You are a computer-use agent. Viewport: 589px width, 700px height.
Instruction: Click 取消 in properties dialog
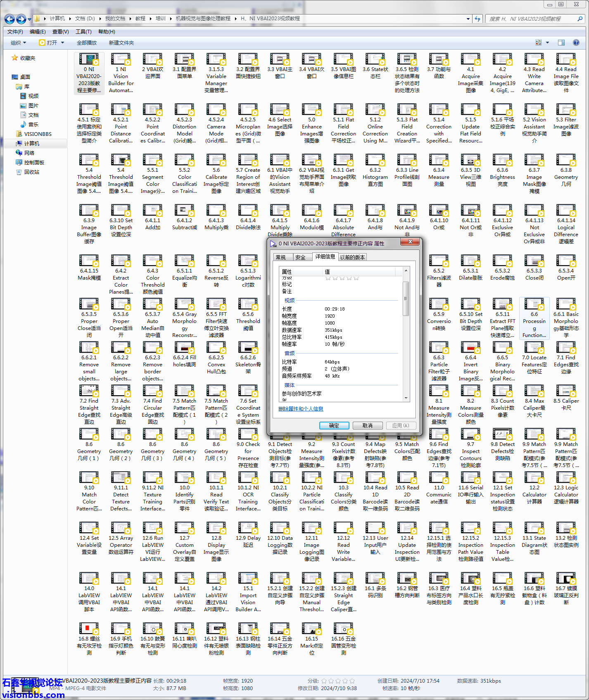367,425
